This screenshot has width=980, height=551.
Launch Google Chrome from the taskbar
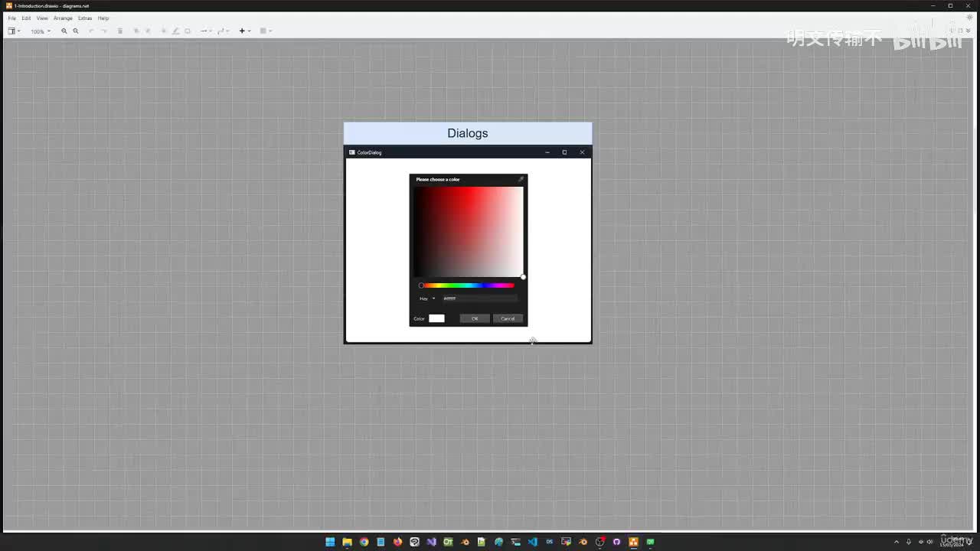point(364,542)
